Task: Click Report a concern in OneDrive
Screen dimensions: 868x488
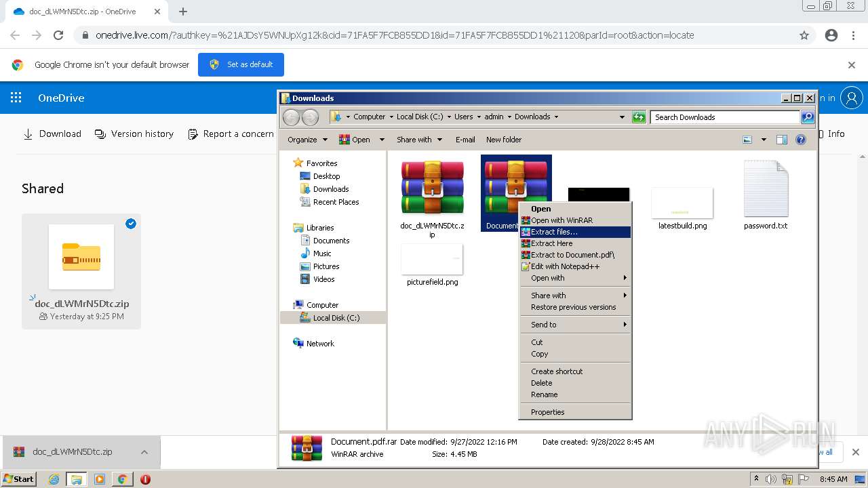Action: (x=231, y=134)
